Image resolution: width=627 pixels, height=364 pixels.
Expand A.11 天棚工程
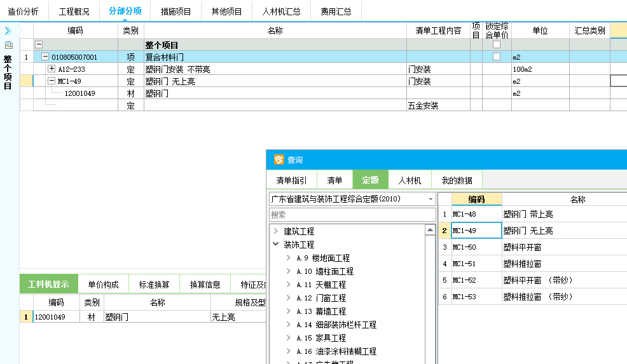[288, 284]
